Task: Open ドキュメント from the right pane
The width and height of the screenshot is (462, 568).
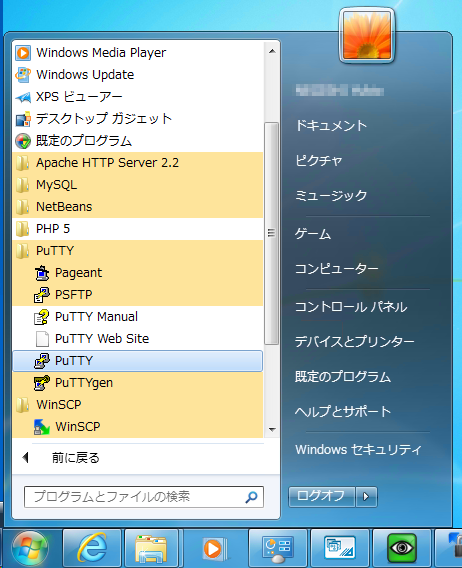Action: [331, 125]
